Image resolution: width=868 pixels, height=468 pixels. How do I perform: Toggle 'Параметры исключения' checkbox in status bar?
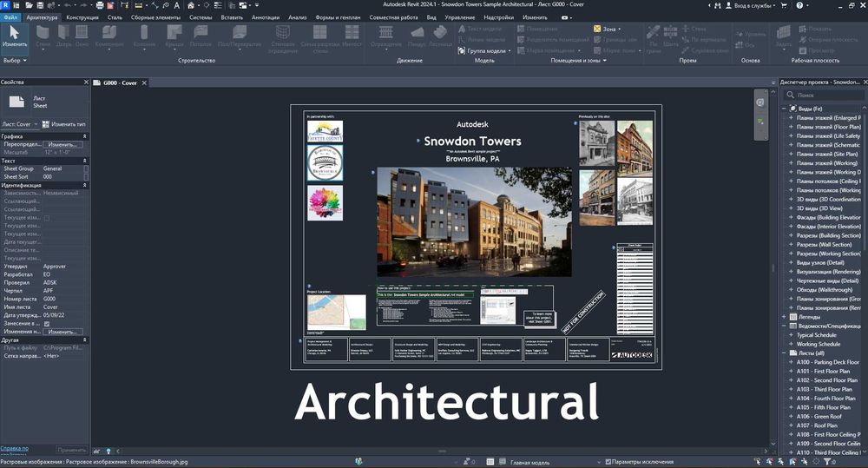point(609,461)
